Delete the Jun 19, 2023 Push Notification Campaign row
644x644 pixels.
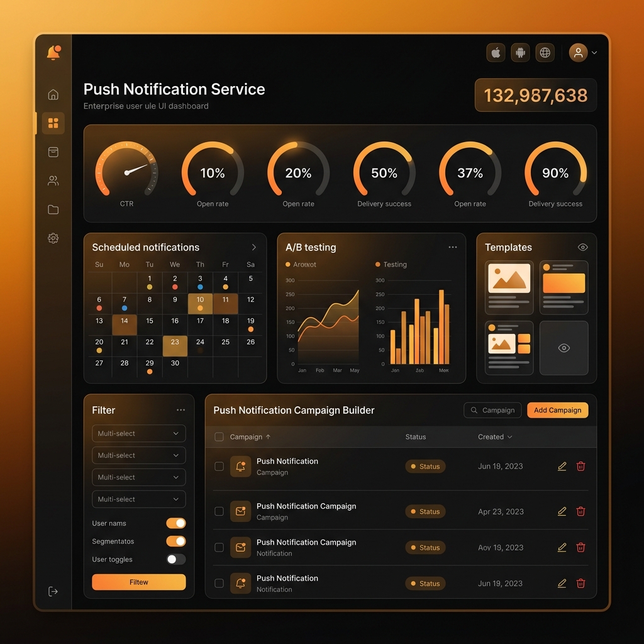(580, 466)
